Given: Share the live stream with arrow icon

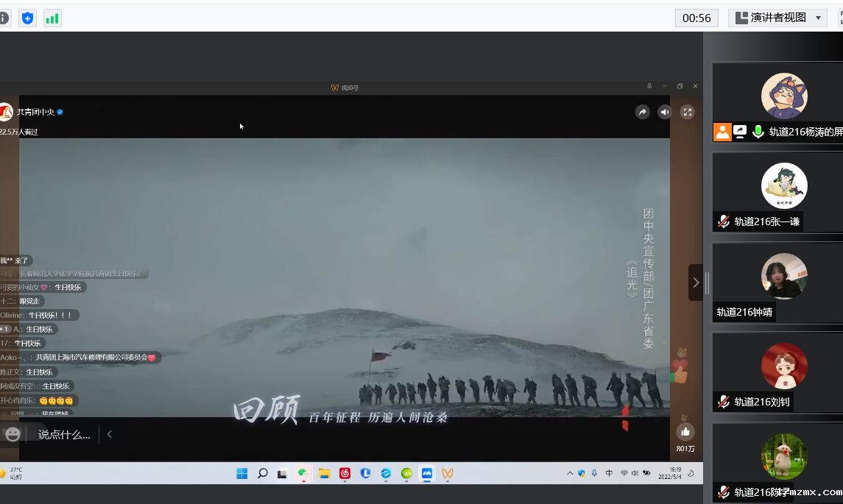Looking at the screenshot, I should tap(643, 112).
